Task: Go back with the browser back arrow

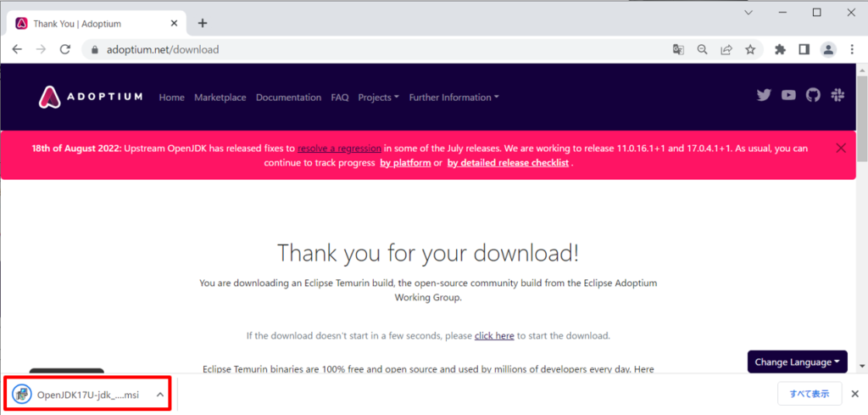Action: coord(17,49)
